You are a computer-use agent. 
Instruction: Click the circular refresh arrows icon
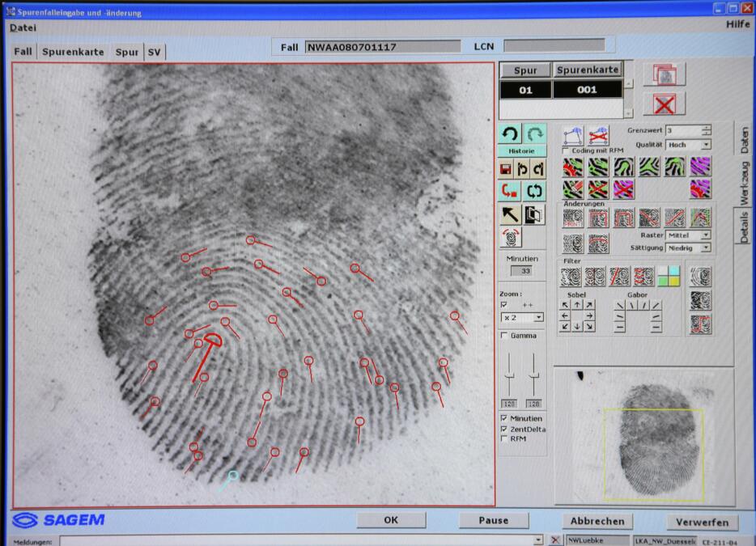535,192
